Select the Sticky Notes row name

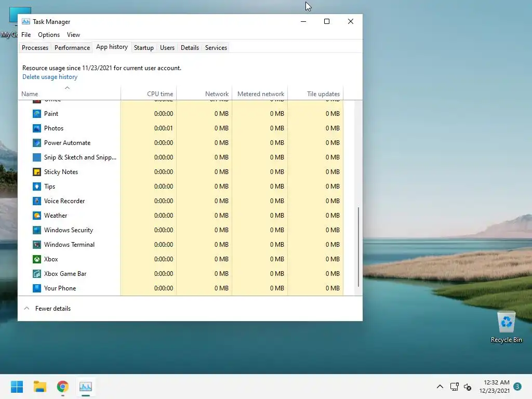pos(61,172)
